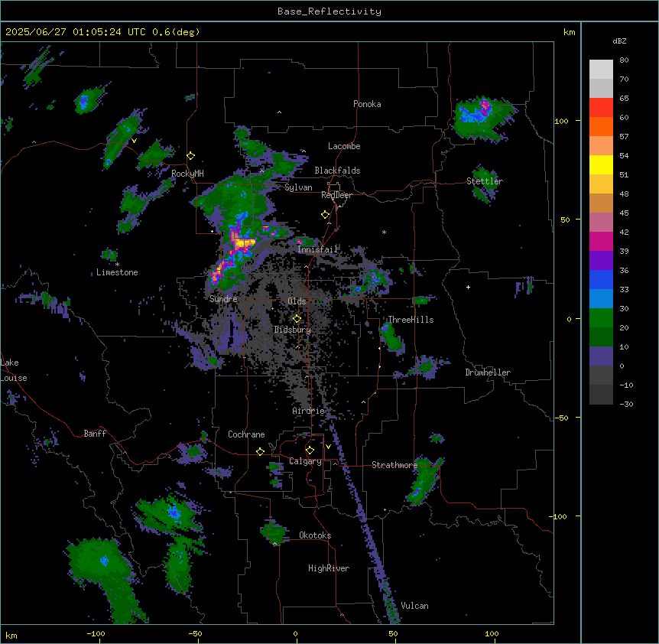
Task: Click the Drumheller city label
Action: coord(488,372)
